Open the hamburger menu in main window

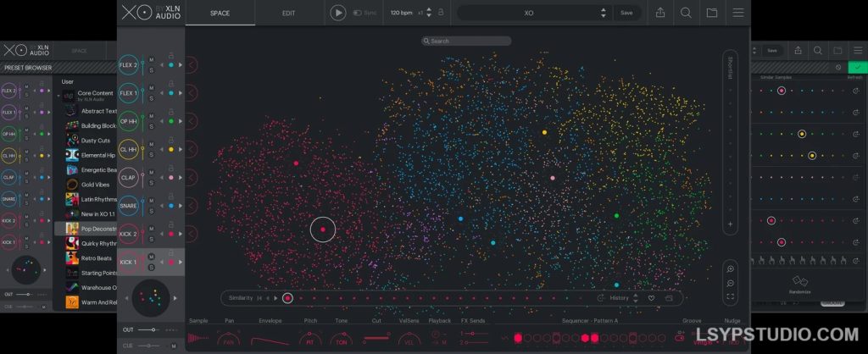pos(738,13)
